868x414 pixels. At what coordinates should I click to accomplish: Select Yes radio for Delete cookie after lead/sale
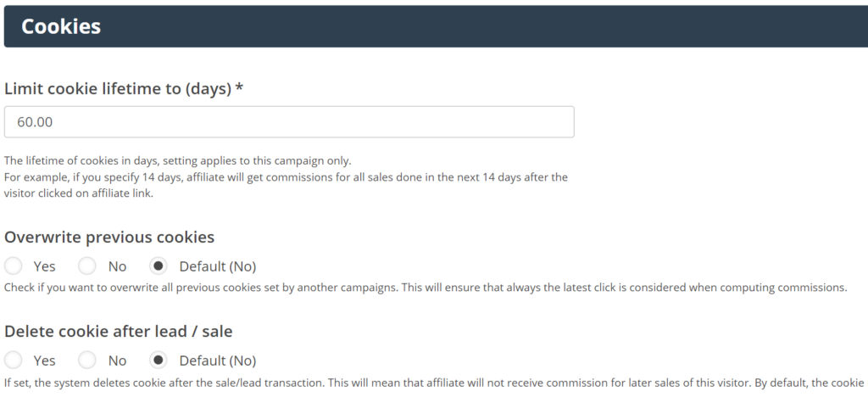point(14,361)
